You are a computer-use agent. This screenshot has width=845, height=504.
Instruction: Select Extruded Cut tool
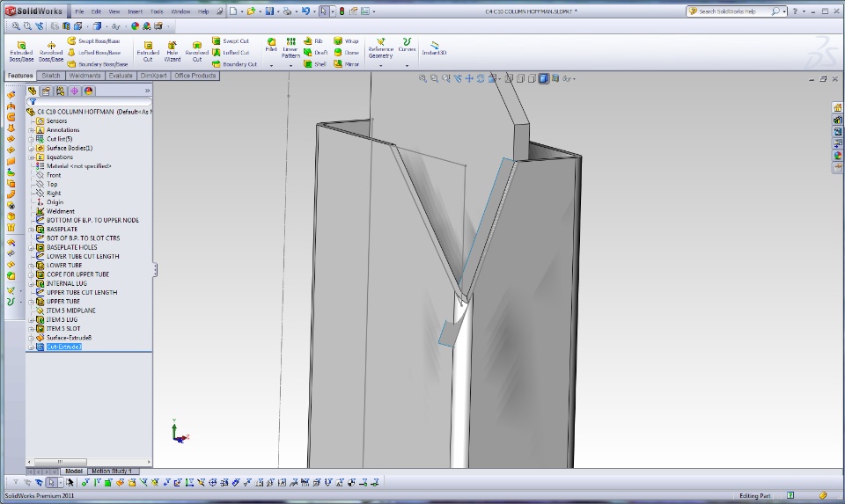(148, 52)
